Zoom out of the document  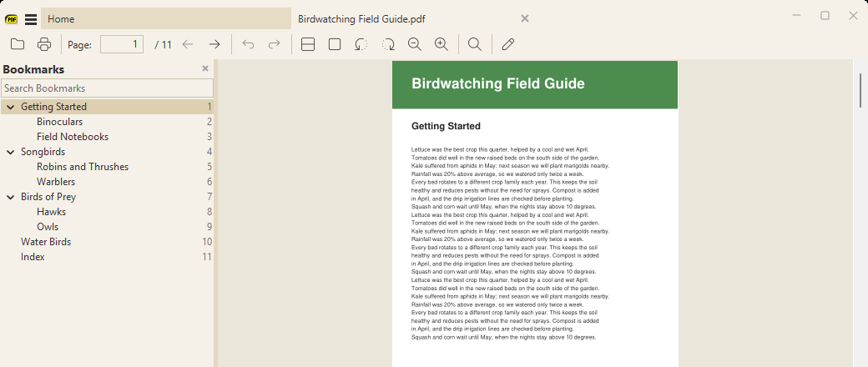(x=415, y=44)
